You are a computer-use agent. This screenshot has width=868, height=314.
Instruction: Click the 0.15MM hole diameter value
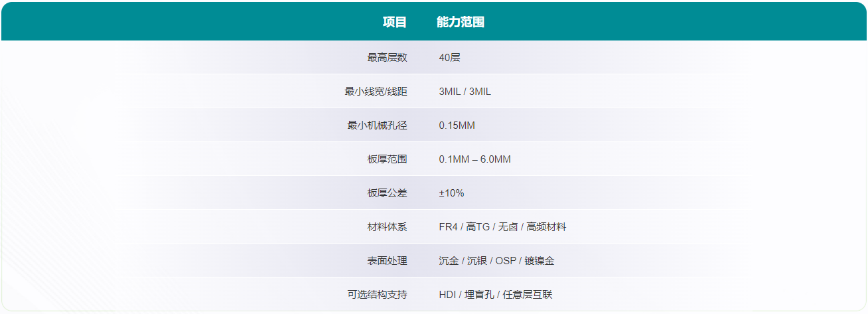[457, 125]
